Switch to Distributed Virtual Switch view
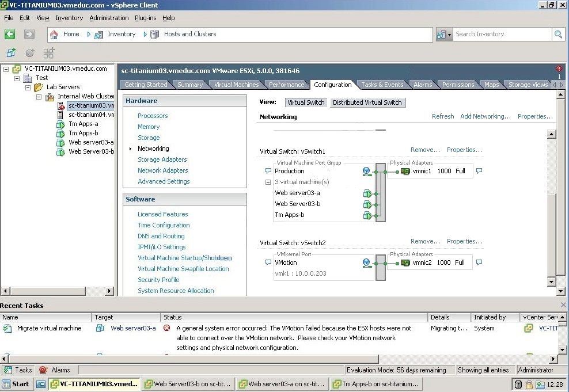This screenshot has height=392, width=569. pyautogui.click(x=367, y=102)
